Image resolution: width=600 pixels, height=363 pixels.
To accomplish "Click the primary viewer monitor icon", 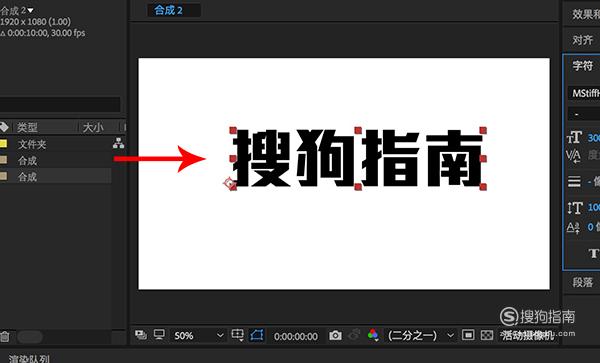I will (x=159, y=335).
